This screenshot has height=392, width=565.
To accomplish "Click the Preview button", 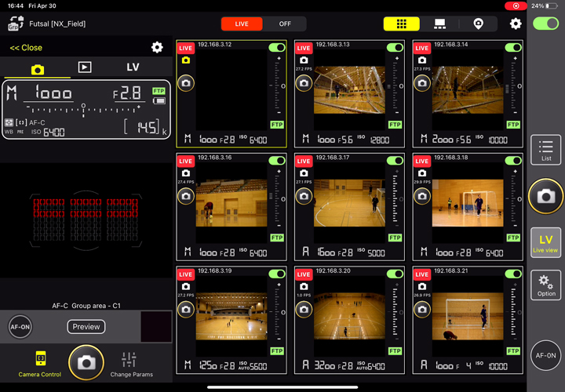I will click(86, 326).
